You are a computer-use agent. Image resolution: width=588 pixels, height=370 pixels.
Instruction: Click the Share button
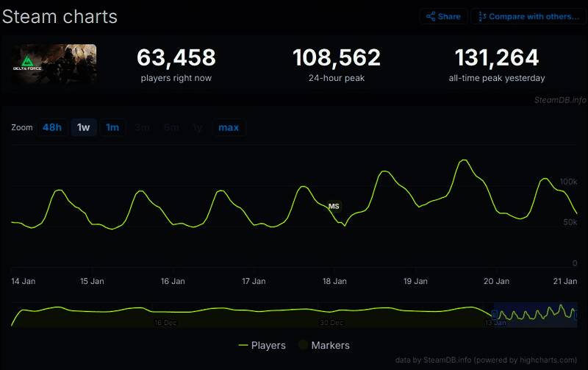click(x=443, y=16)
